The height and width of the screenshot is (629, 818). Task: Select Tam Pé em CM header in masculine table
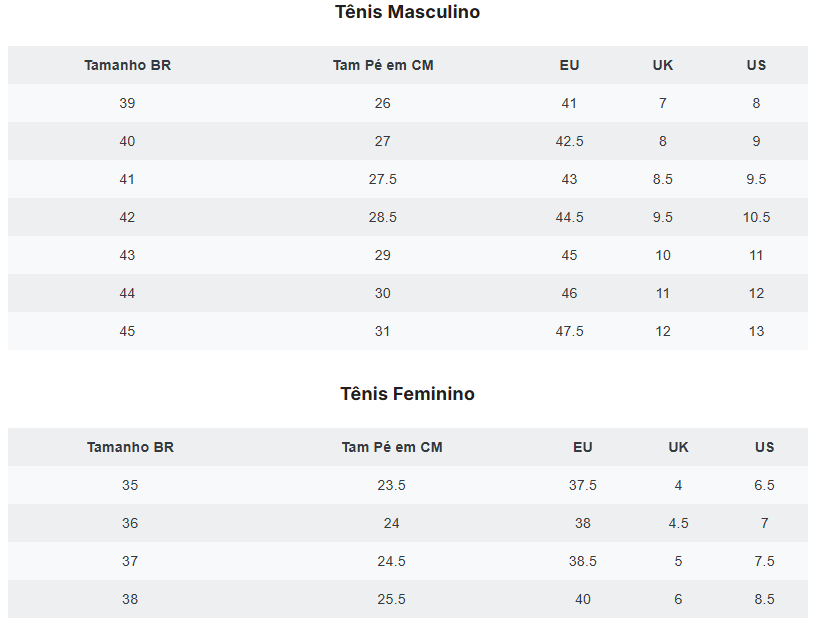[x=383, y=65]
